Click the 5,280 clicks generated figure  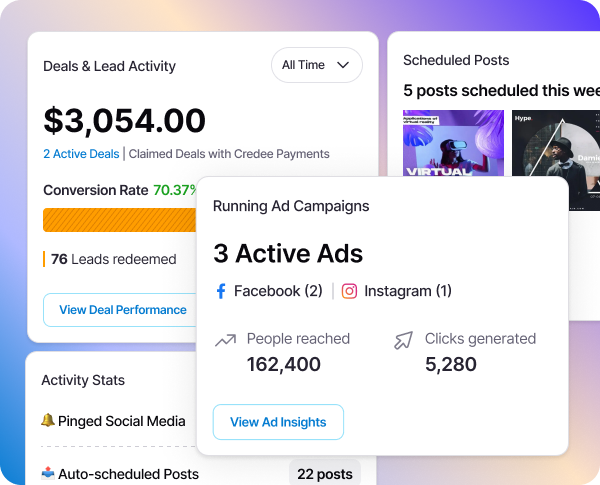450,365
